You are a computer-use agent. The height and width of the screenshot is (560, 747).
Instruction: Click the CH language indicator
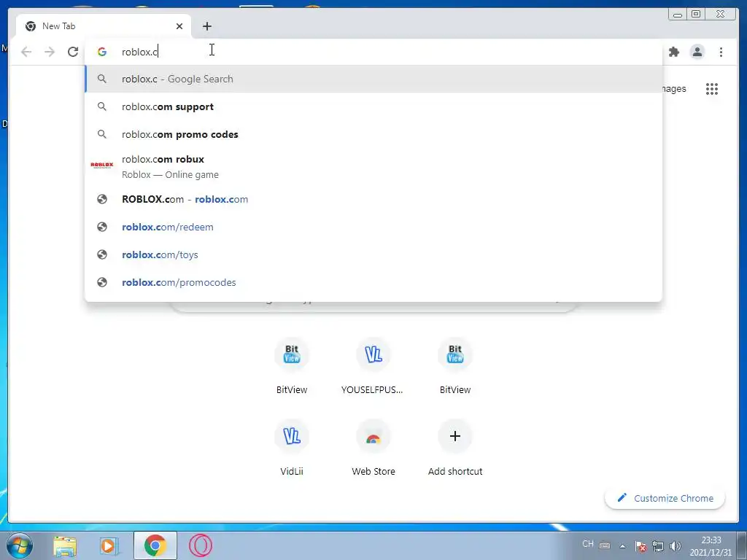[x=588, y=544]
